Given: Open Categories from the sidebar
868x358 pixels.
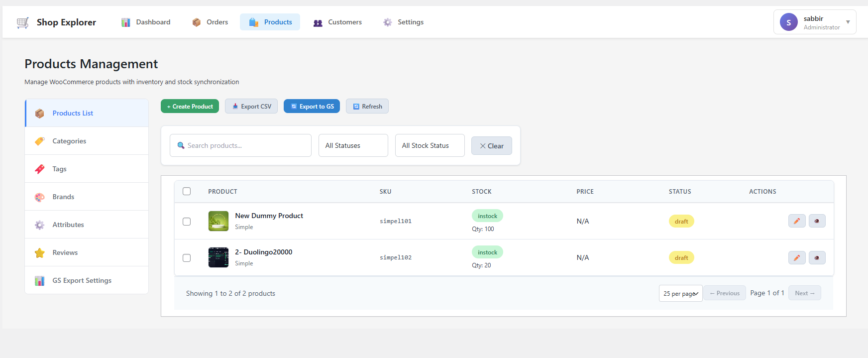Looking at the screenshot, I should [69, 141].
